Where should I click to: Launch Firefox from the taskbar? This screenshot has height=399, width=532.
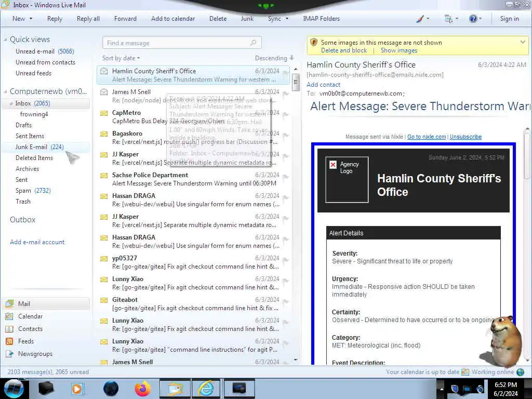click(x=142, y=389)
